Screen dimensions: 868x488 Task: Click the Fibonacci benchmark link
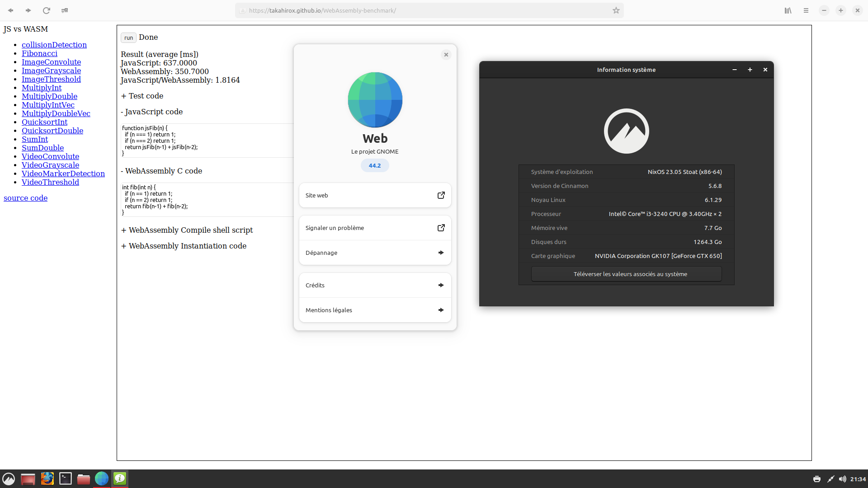coord(39,53)
